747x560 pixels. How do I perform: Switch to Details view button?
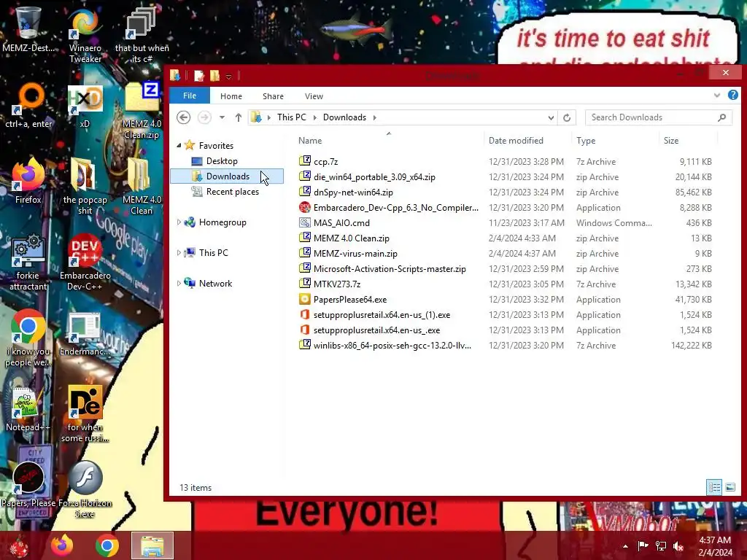tap(714, 487)
